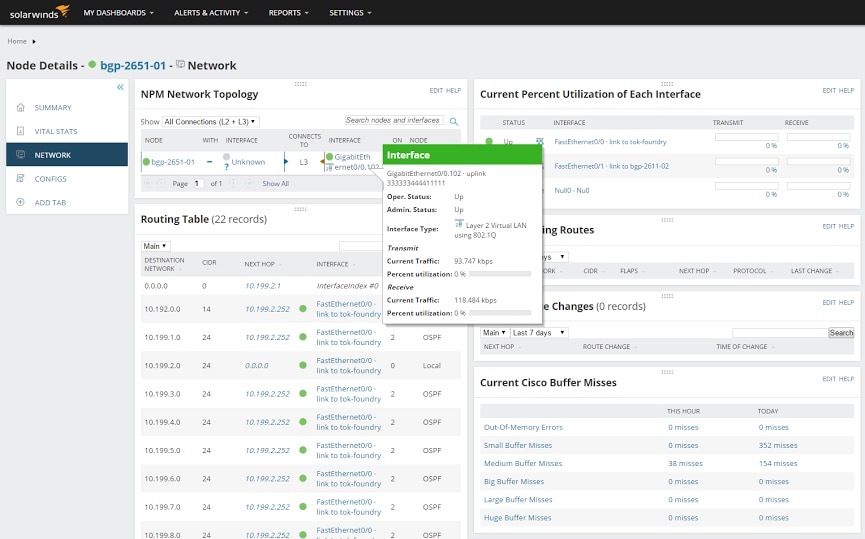Click the Vital Stats sidebar icon
Image resolution: width=865 pixels, height=539 pixels.
pos(22,131)
